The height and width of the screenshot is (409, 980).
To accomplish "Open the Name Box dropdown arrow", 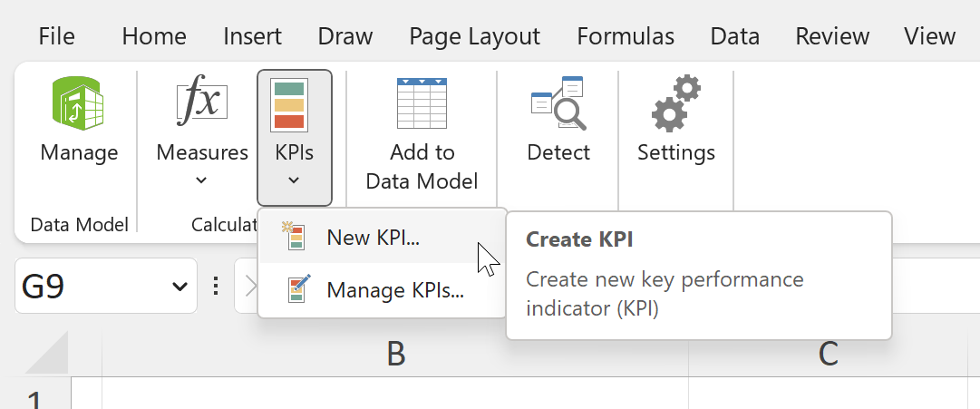I will 179,287.
